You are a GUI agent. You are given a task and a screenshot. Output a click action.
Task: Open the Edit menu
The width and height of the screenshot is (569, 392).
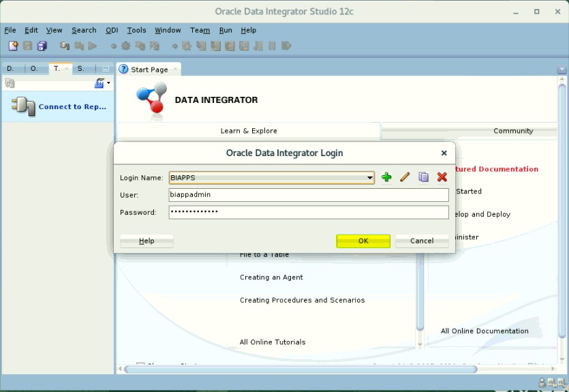[x=31, y=30]
